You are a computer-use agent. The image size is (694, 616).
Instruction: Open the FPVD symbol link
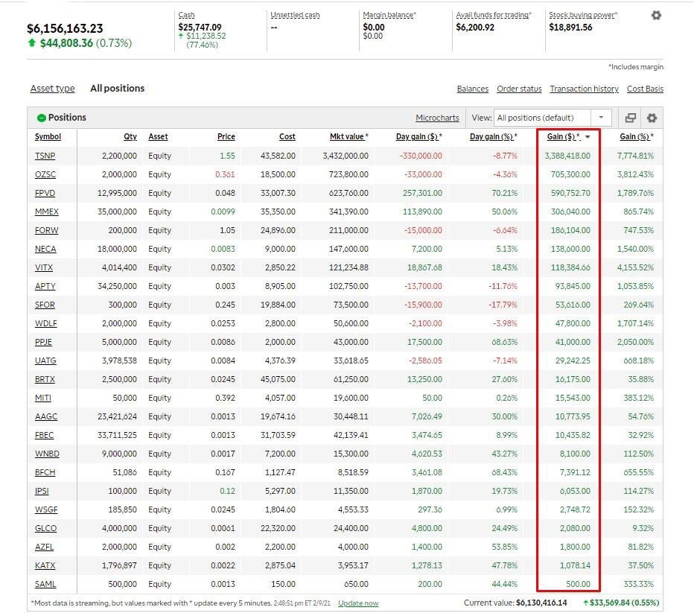click(x=45, y=193)
